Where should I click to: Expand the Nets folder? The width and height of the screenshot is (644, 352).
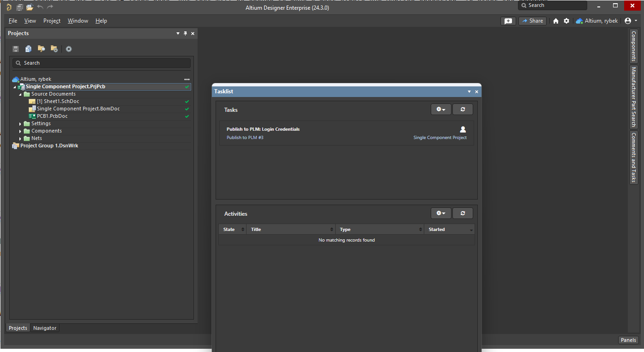click(20, 139)
